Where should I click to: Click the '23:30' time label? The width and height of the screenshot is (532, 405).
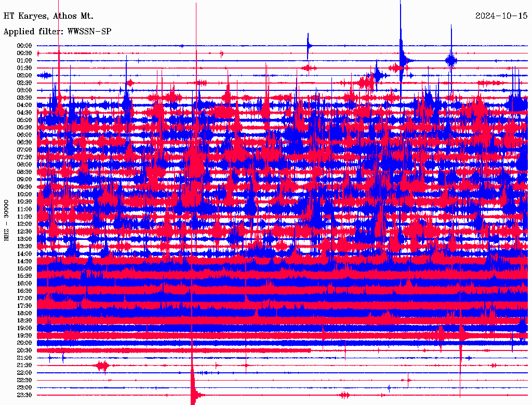(24, 395)
